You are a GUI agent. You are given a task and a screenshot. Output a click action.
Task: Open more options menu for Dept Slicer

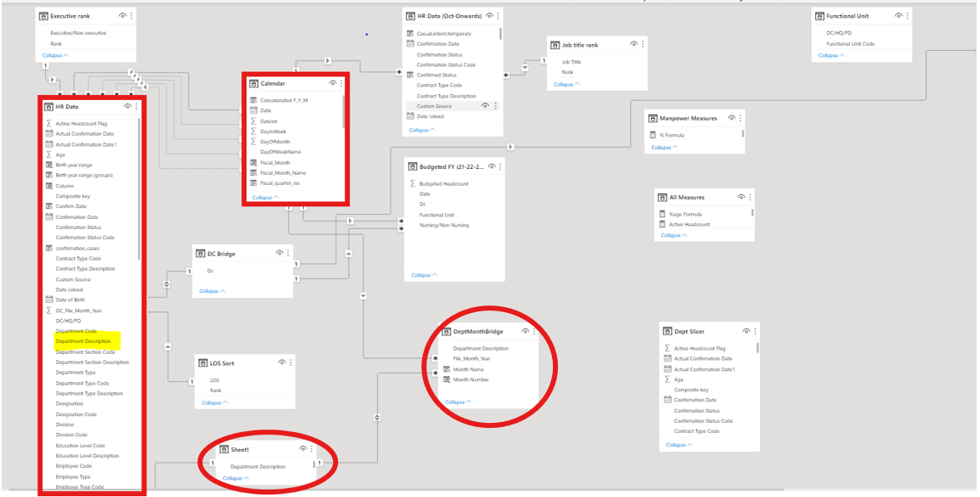tap(755, 331)
